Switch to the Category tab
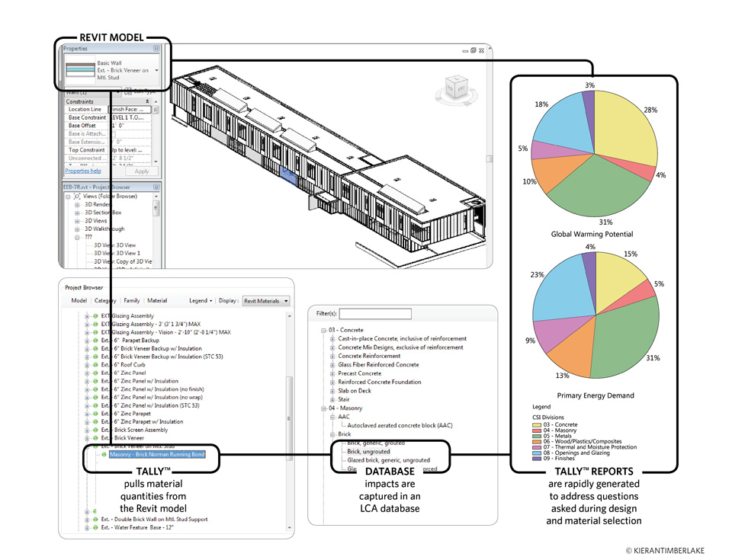Screen dimensions: 732x560 pyautogui.click(x=105, y=301)
